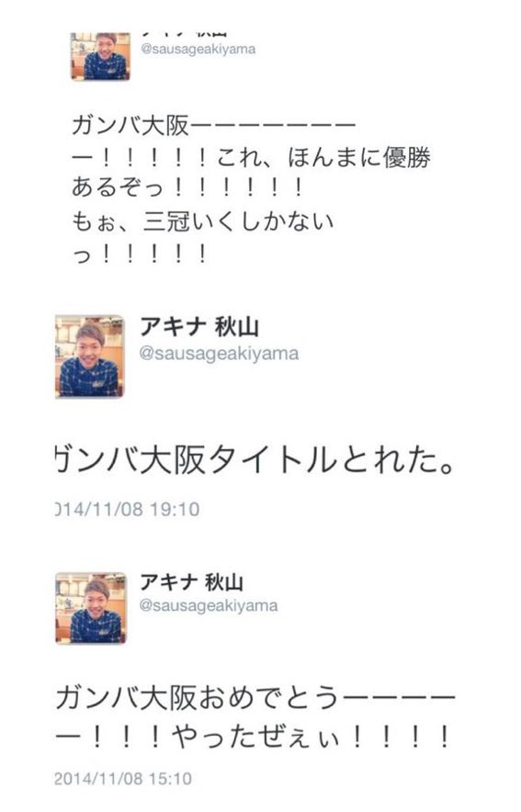Open the timestamp 2014/11/08 15:10
Viewport: 521px width, 812px height.
tap(123, 778)
